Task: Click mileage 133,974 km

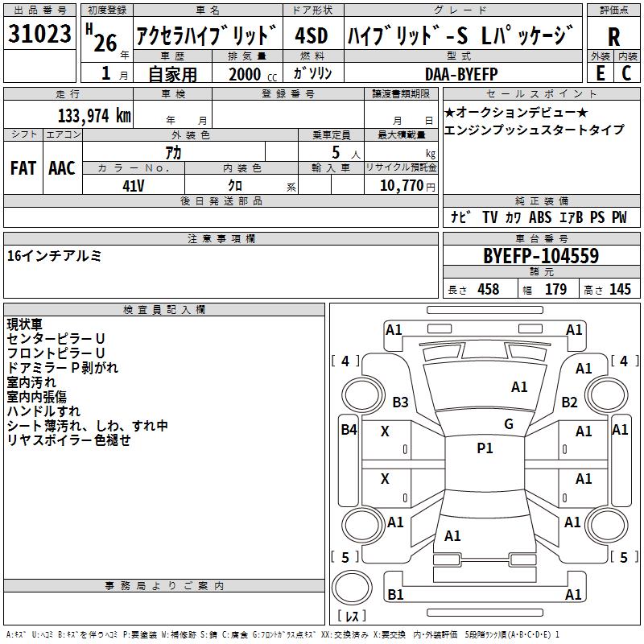Action: tap(94, 115)
